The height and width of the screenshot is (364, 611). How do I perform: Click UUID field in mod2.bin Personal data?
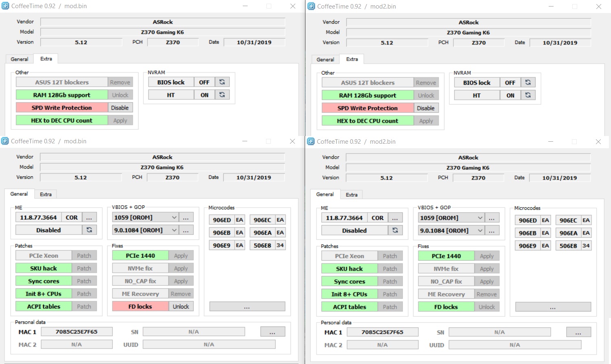515,345
